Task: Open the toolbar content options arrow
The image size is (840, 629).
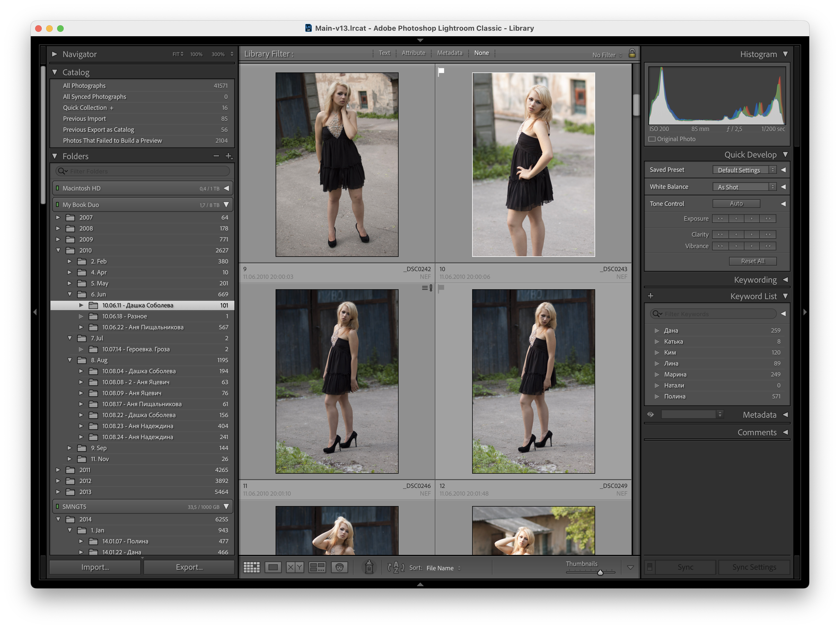Action: click(x=630, y=568)
